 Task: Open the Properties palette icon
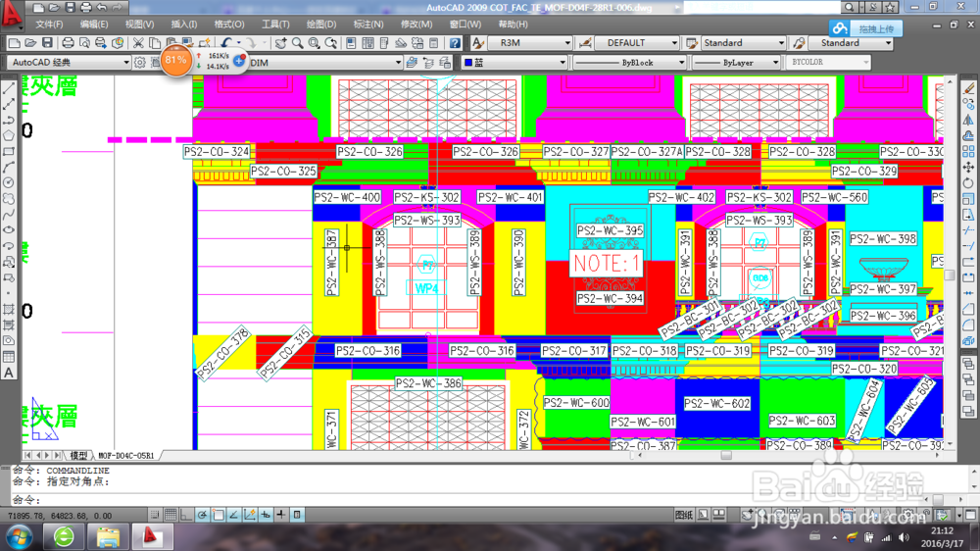(x=351, y=43)
